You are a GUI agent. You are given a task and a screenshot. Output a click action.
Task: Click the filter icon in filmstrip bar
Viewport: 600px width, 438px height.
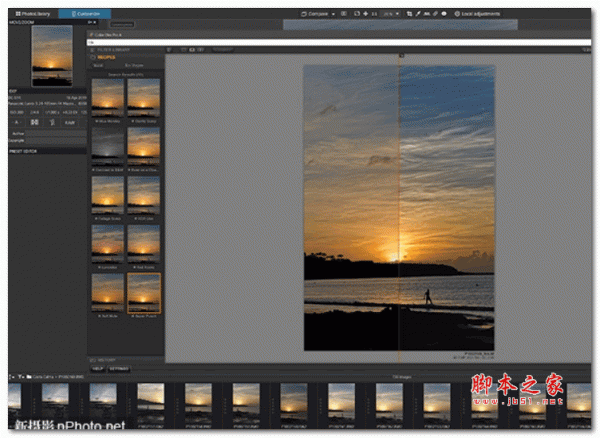(21, 376)
